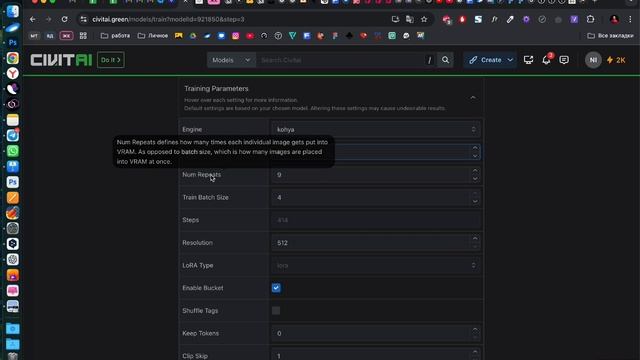The height and width of the screenshot is (360, 640).
Task: Open generation queue monitor icon
Action: pos(529,60)
